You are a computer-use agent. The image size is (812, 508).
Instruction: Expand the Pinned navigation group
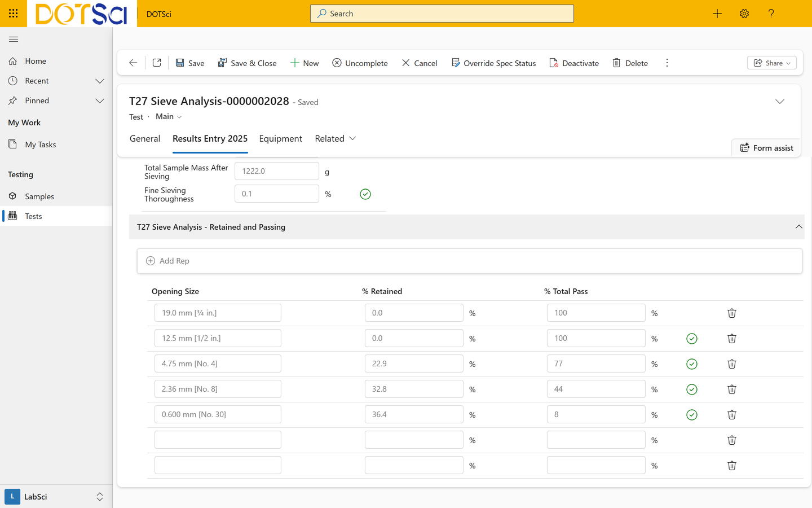pos(100,100)
